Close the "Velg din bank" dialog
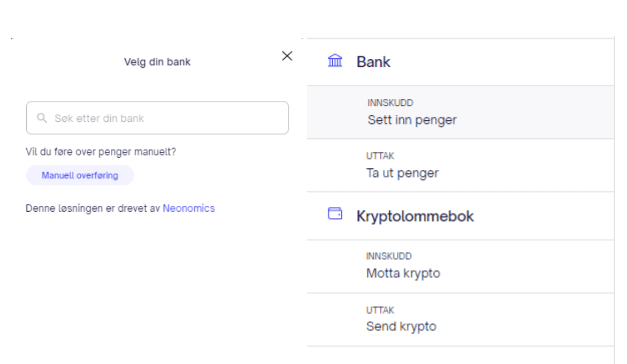The width and height of the screenshot is (627, 364). pos(287,56)
